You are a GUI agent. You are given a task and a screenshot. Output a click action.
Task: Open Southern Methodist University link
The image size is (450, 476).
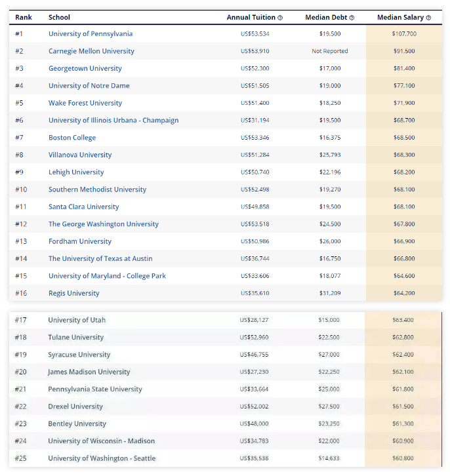coord(98,189)
